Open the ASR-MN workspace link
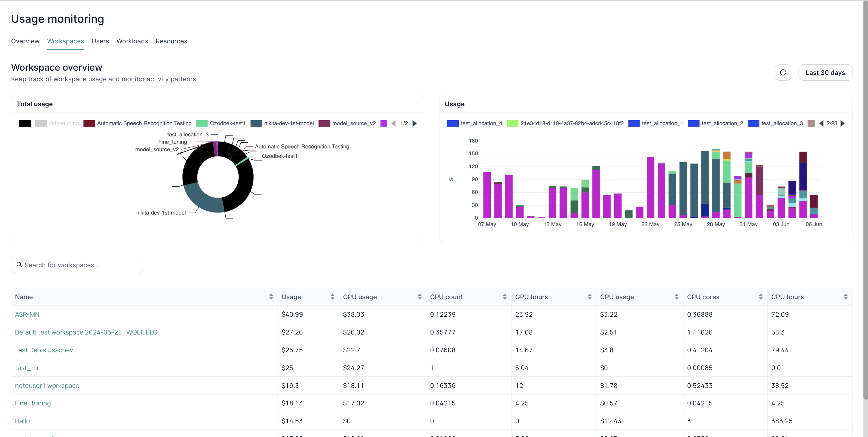 pyautogui.click(x=27, y=314)
